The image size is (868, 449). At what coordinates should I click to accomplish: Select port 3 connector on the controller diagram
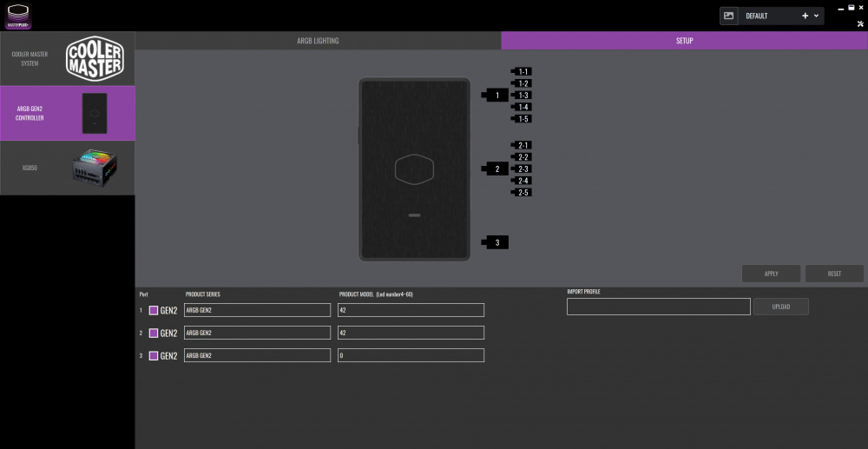[x=496, y=242]
